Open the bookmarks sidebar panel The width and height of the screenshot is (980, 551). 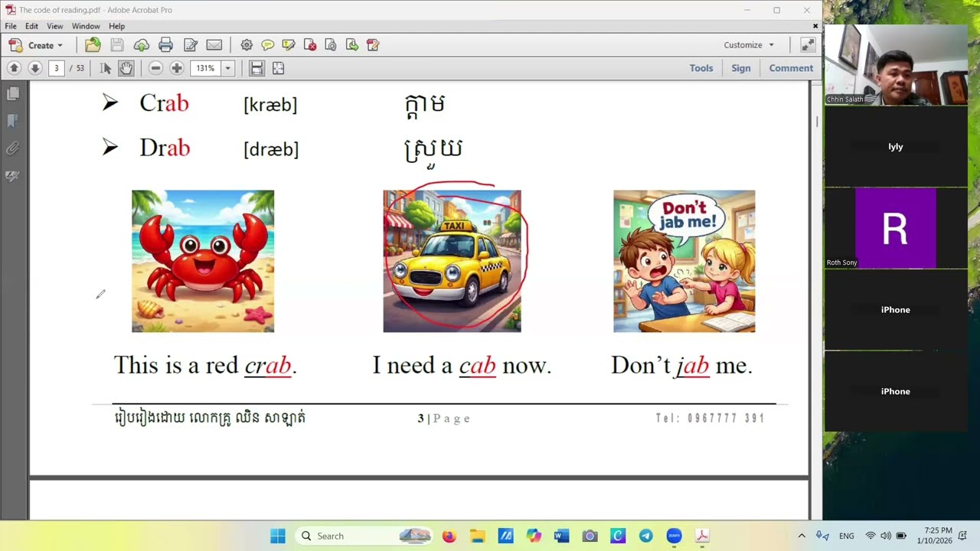(x=13, y=121)
